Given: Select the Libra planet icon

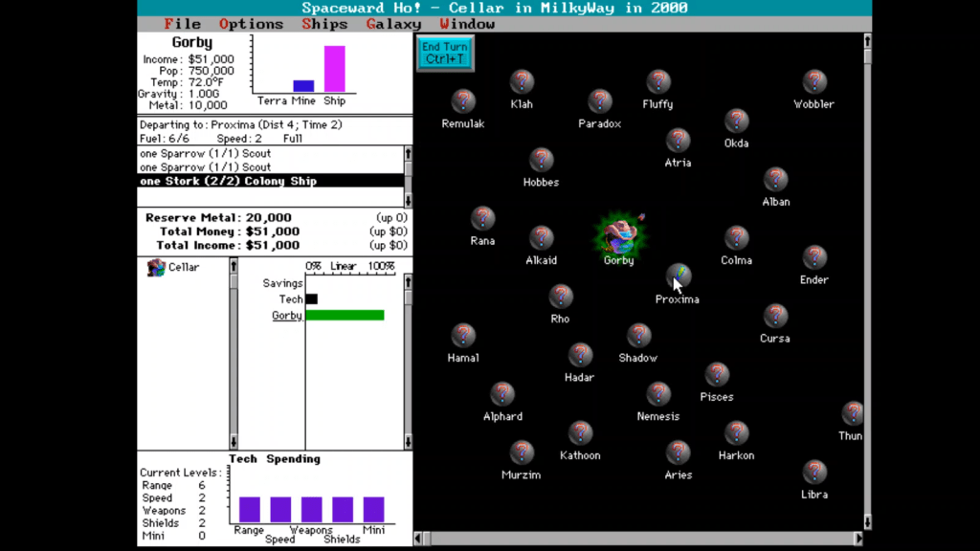Looking at the screenshot, I should 814,473.
